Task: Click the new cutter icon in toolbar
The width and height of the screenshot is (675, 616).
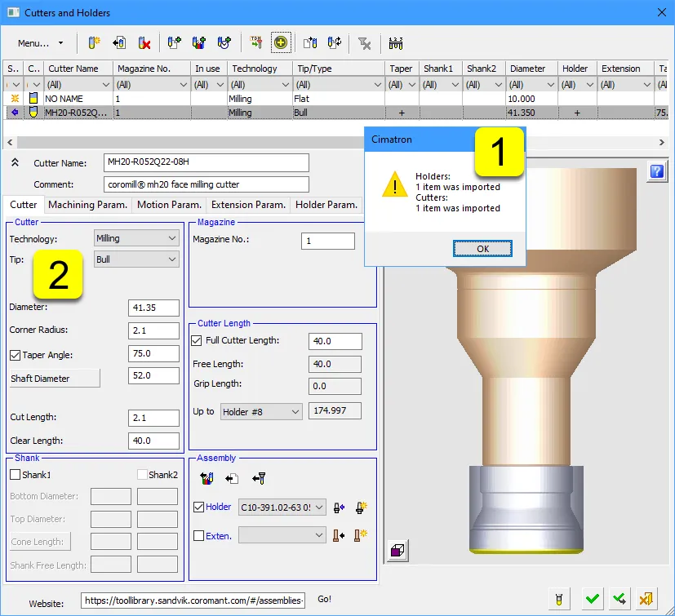Action: (x=93, y=43)
